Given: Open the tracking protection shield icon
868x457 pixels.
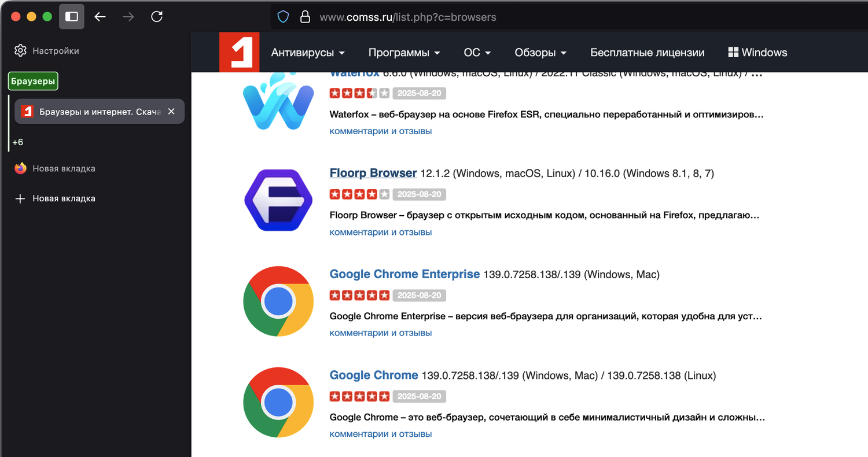Looking at the screenshot, I should 283,17.
